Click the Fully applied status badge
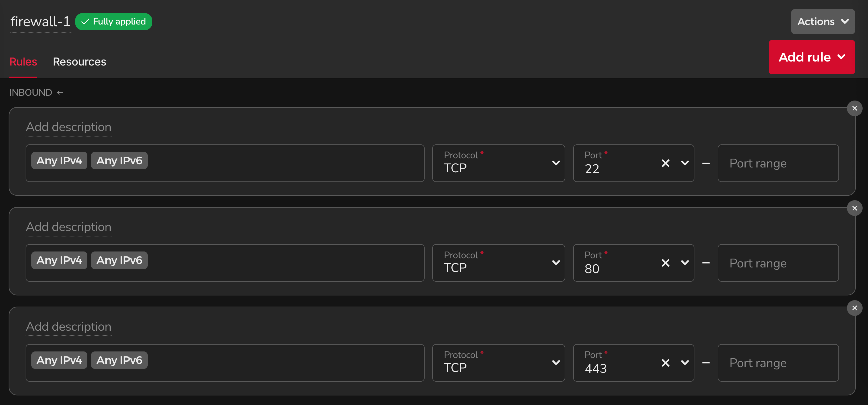Viewport: 868px width, 405px height. click(x=114, y=22)
